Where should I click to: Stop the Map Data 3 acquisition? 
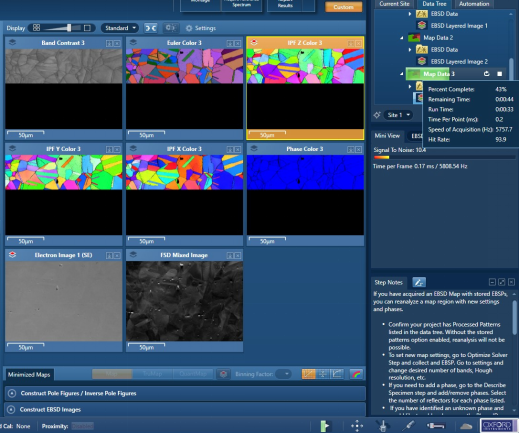(499, 74)
